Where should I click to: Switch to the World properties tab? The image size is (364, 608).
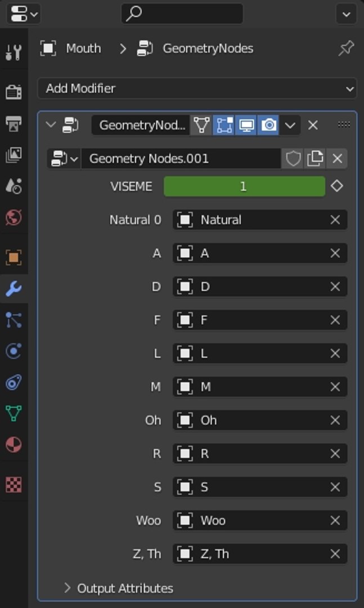pos(14,217)
